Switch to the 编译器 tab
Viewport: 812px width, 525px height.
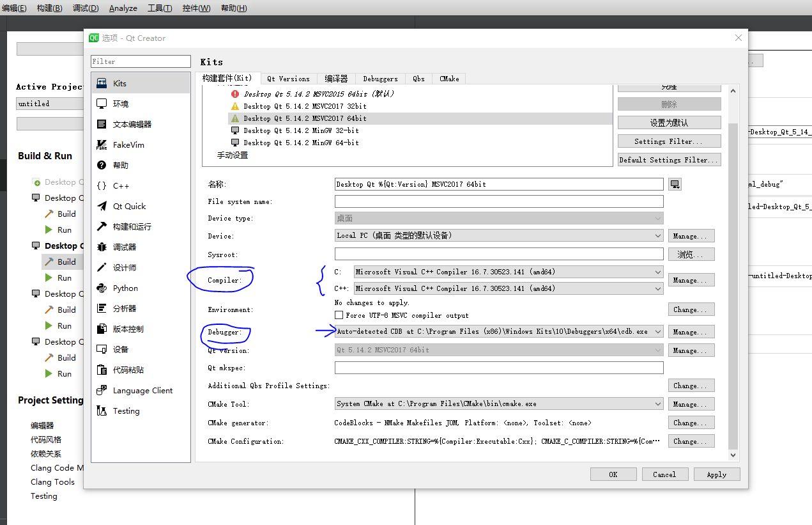pos(336,79)
